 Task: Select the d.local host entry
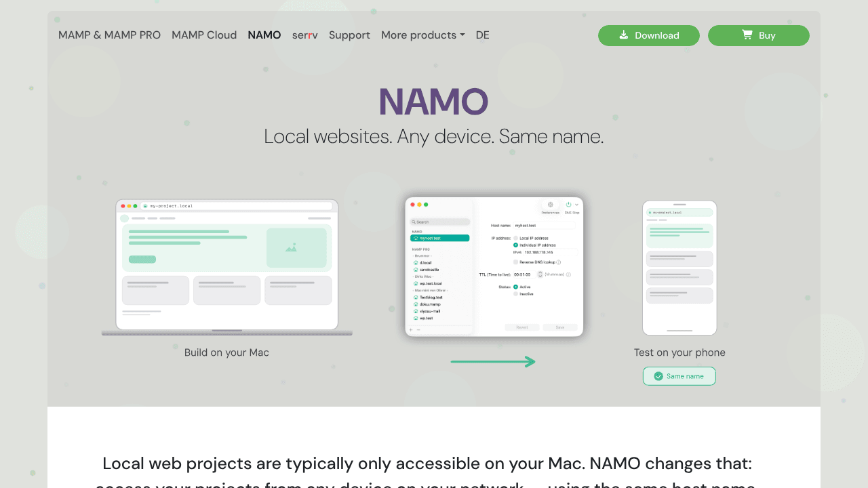426,262
